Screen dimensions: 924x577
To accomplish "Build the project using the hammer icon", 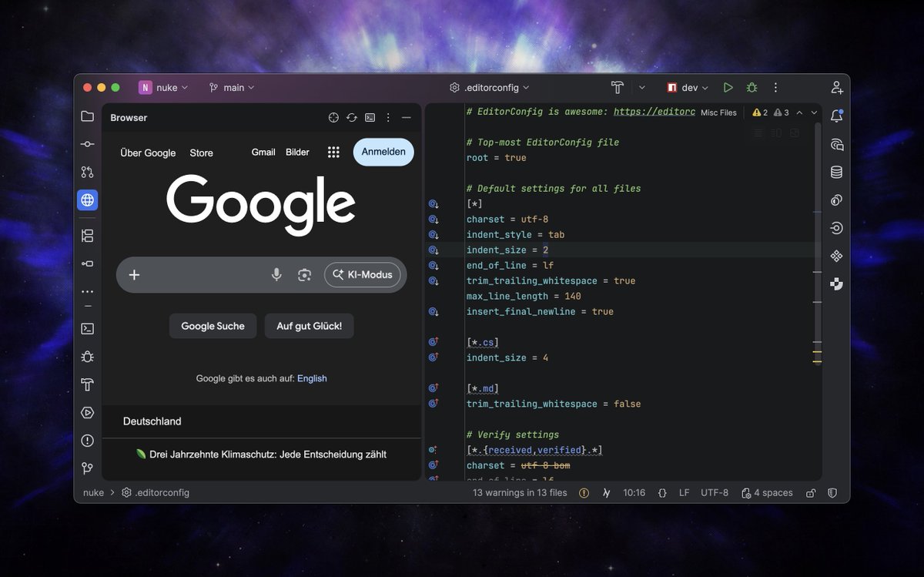I will click(x=617, y=87).
